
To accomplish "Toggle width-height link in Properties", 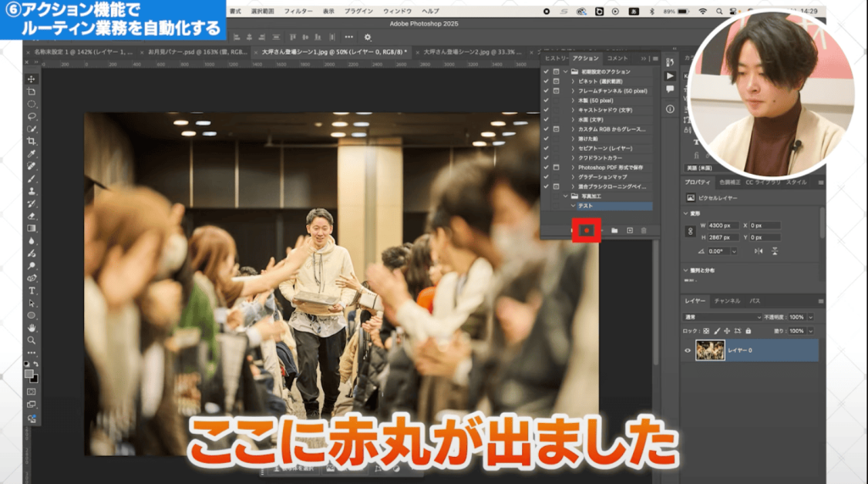I will click(690, 231).
